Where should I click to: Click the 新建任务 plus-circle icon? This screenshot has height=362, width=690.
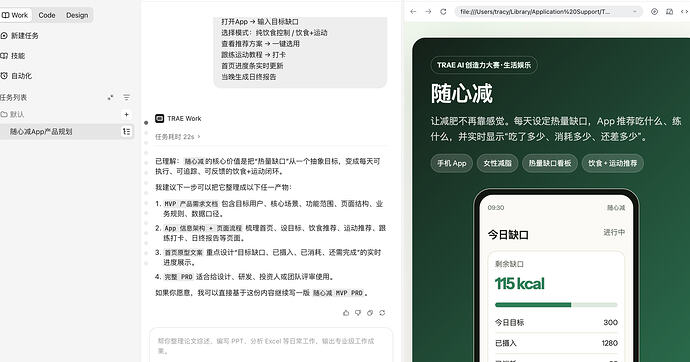click(4, 36)
